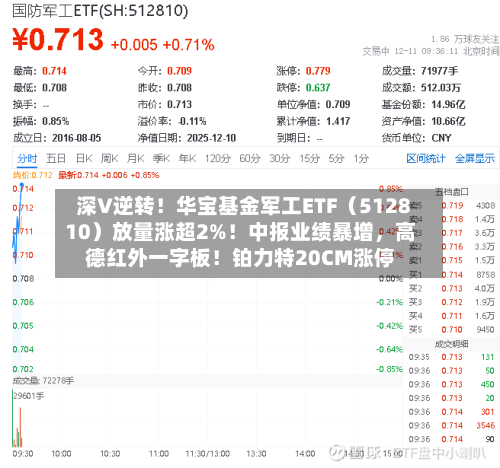
Task: Click 买2 bid price 0.713
Action: 452,288
